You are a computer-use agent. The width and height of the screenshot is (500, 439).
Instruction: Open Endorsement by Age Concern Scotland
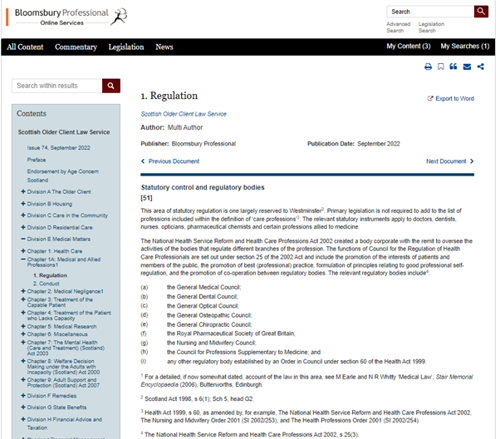pos(63,176)
